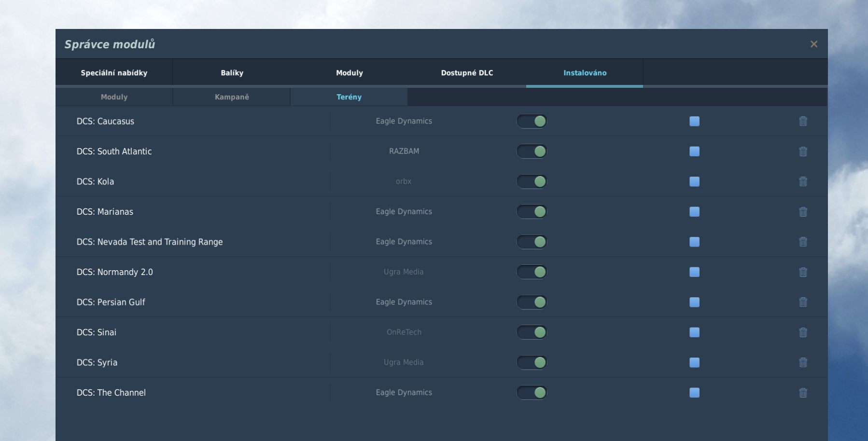
Task: Click Eagle Dynamics label in Persian Gulf row
Action: (x=404, y=302)
